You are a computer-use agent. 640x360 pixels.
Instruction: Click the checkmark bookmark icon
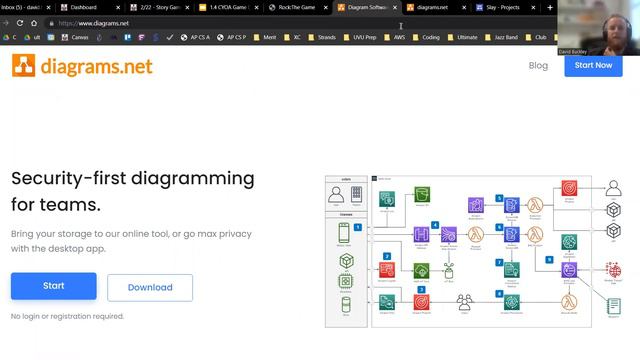click(170, 37)
